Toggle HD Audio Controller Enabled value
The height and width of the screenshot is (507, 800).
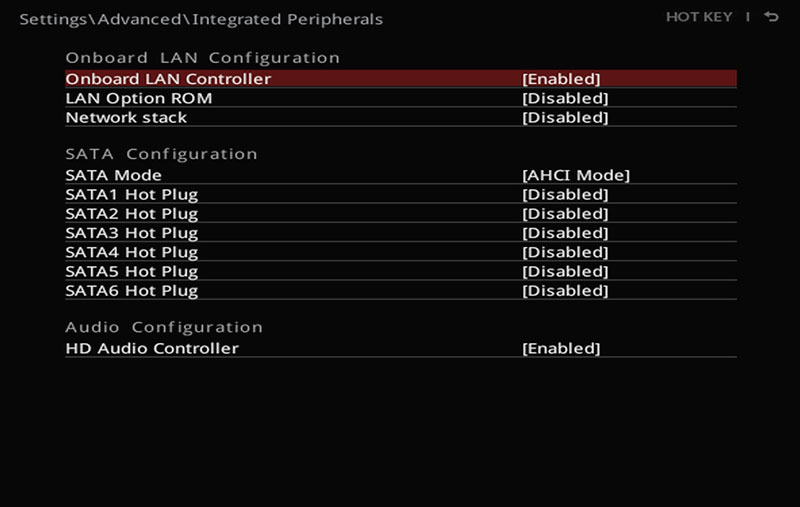[x=561, y=349]
